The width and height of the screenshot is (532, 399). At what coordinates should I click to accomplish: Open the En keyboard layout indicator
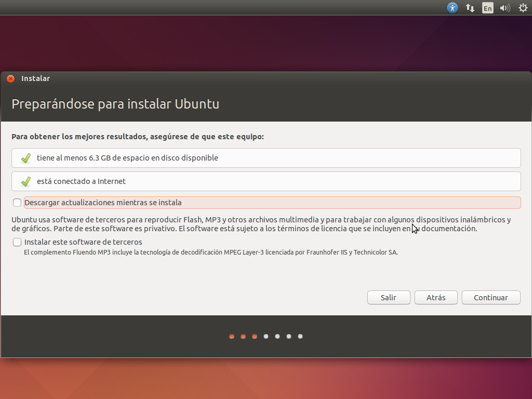pos(487,8)
